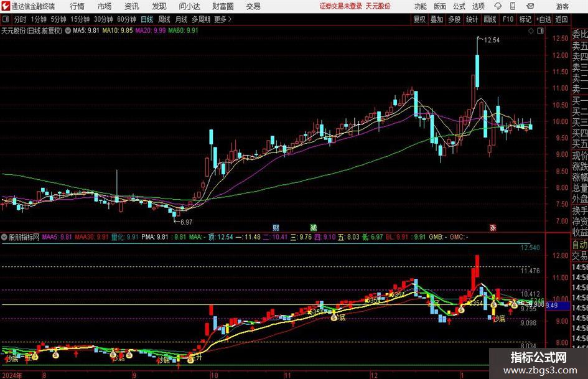Open the 资讯 menu
588x379 pixels.
(132, 6)
